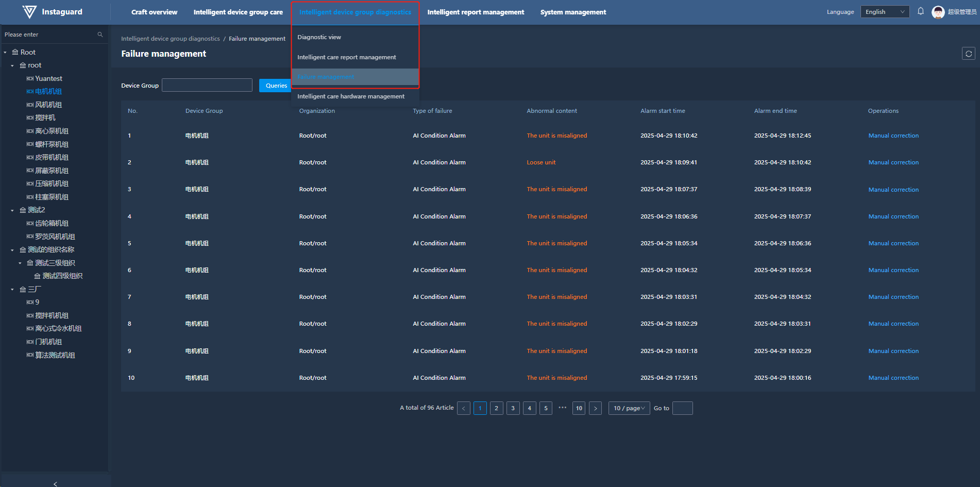Open the Craft overview tab
Image resolution: width=980 pixels, height=487 pixels.
point(154,12)
